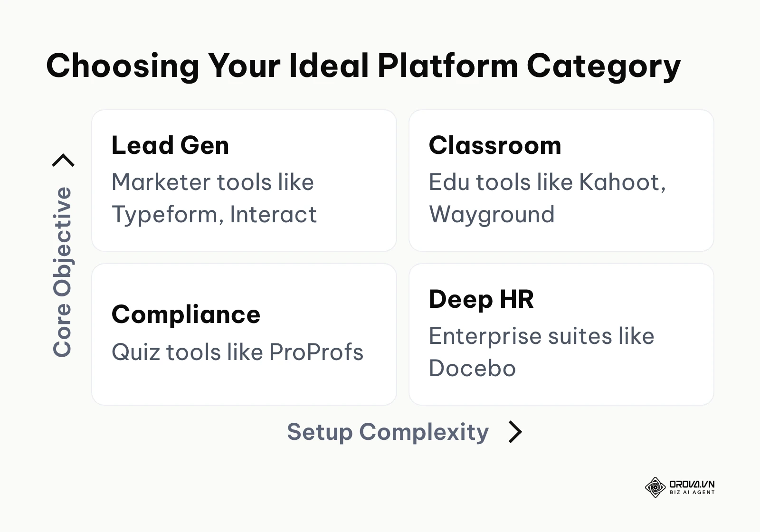Click the right chevron beside Setup Complexity
The height and width of the screenshot is (532, 760).
tap(515, 432)
